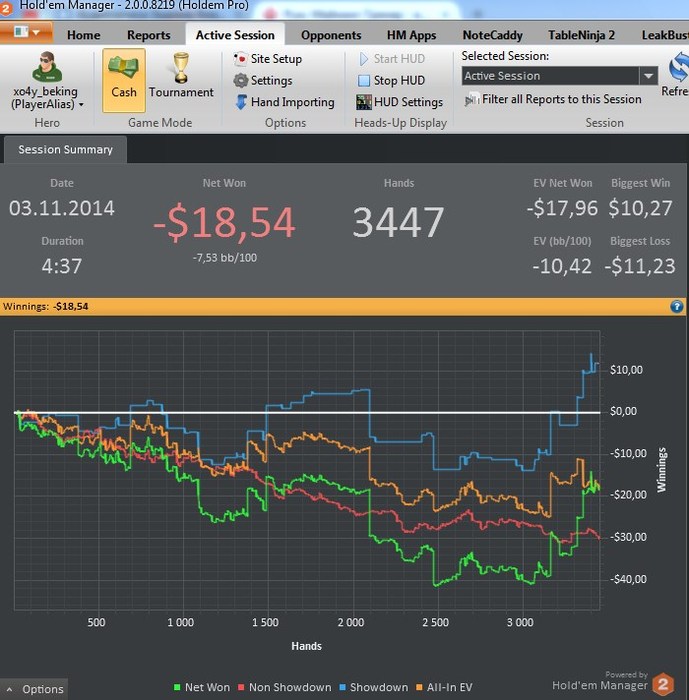The width and height of the screenshot is (689, 700).
Task: Open Settings gear option
Action: tap(263, 80)
